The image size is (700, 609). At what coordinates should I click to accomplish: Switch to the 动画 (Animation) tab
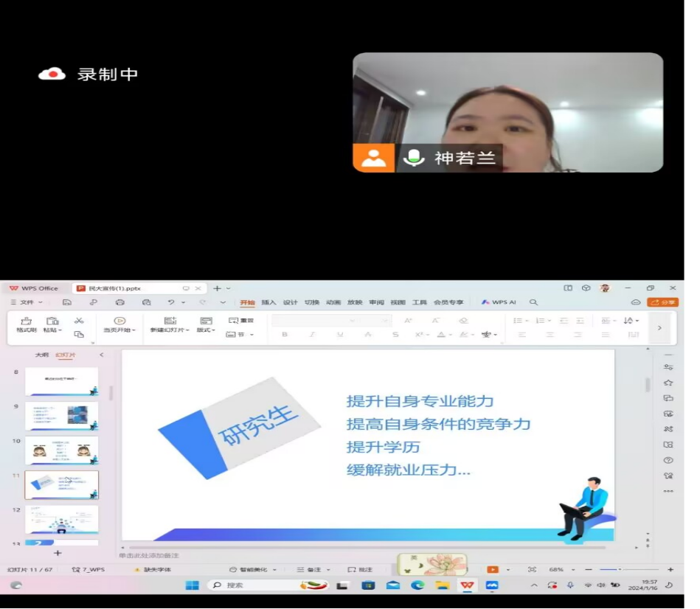point(333,302)
